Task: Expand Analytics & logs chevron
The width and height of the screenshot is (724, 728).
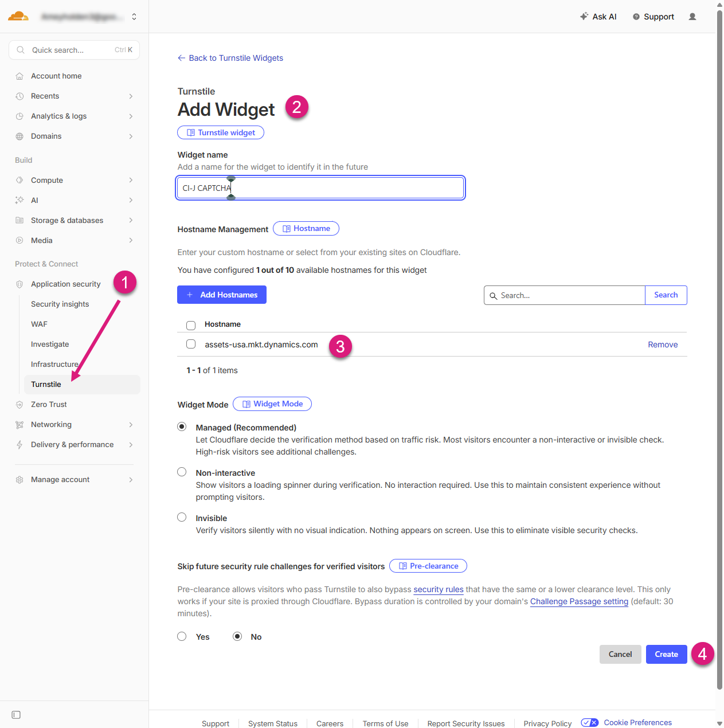Action: (131, 116)
